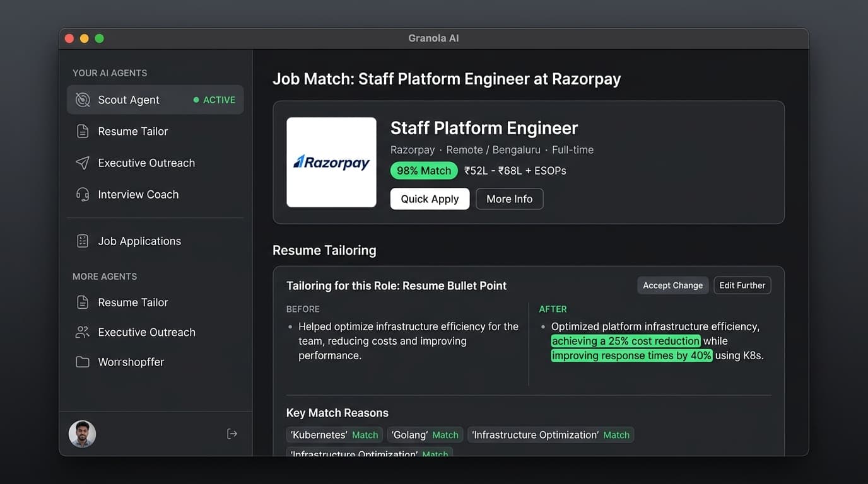Viewport: 868px width, 484px height.
Task: Click the Edit Further button
Action: [x=742, y=285]
